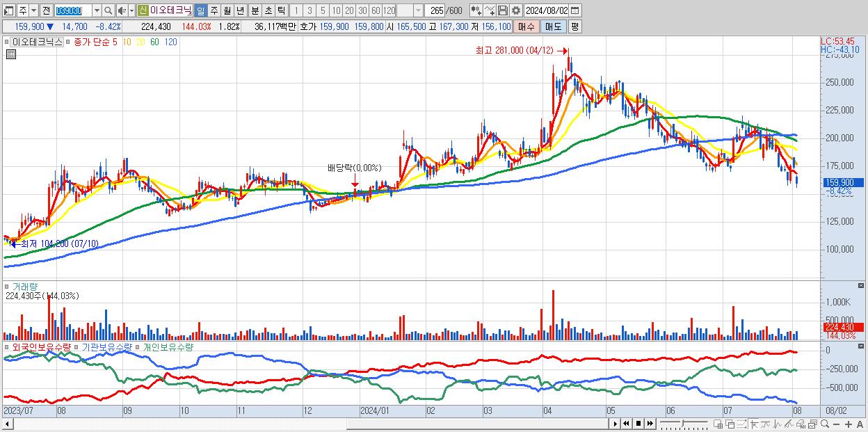Screen dimensions: 868x432
Task: Select the 분 minute period toggle
Action: 255,10
